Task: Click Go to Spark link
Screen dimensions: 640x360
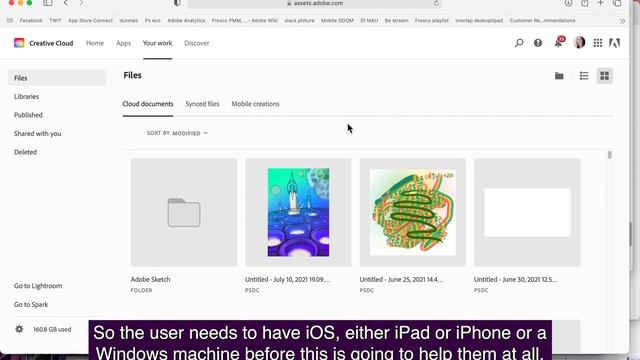Action: click(x=31, y=304)
